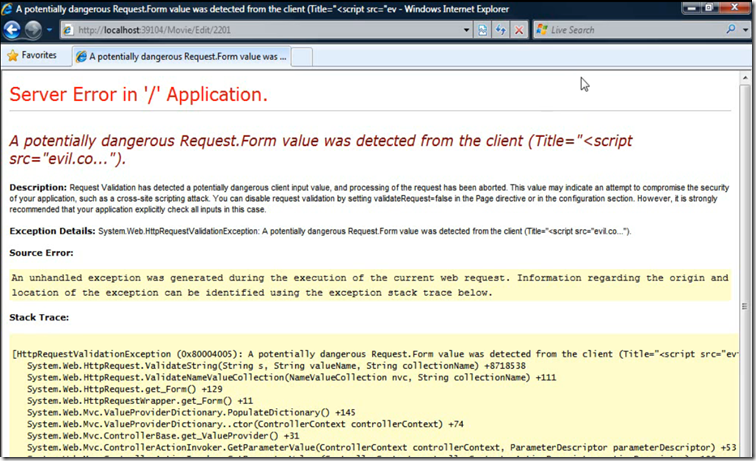Select the 'A potentially dangerous Request.Form' tab
The image size is (756, 461).
click(182, 56)
